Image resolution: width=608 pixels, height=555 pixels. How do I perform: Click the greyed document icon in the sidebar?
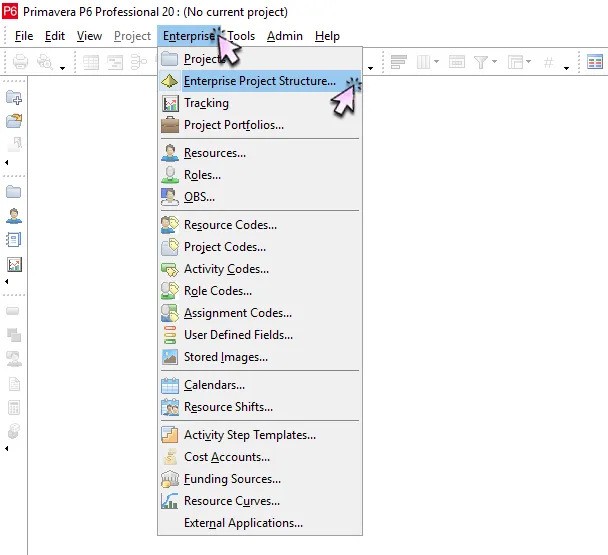point(14,384)
